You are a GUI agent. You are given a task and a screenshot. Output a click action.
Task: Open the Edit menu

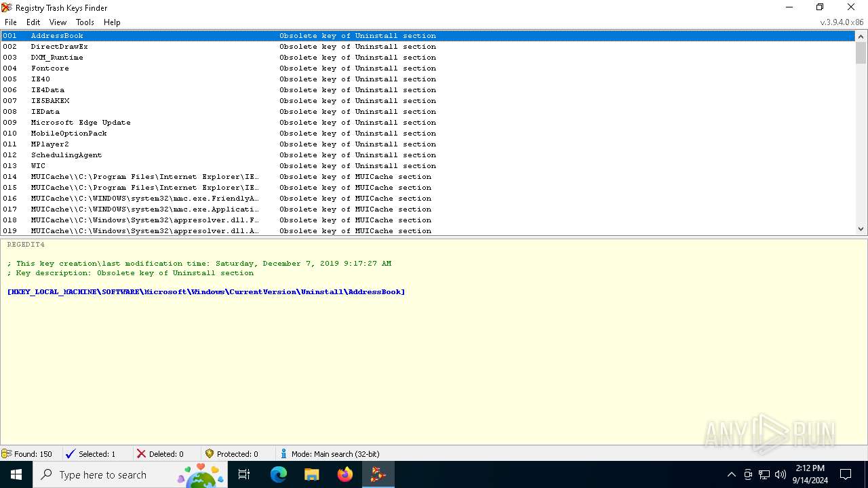click(x=33, y=22)
